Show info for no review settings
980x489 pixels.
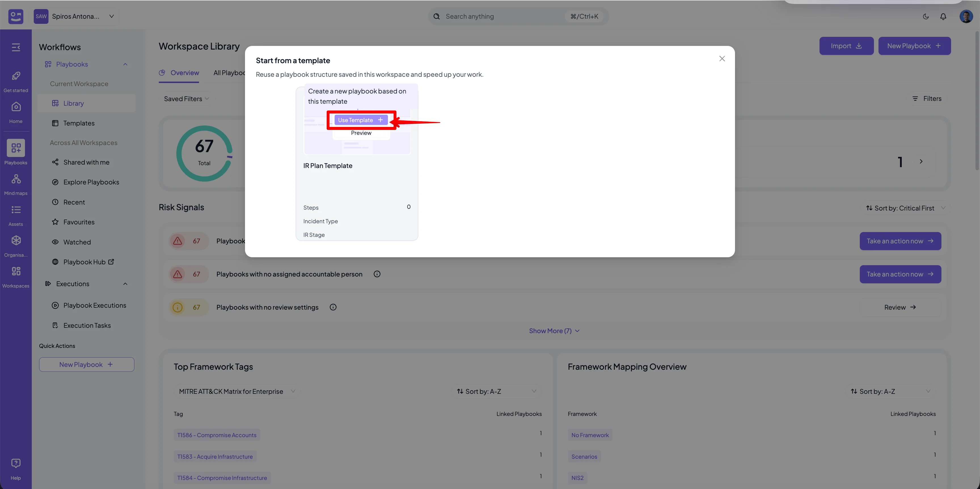tap(333, 307)
